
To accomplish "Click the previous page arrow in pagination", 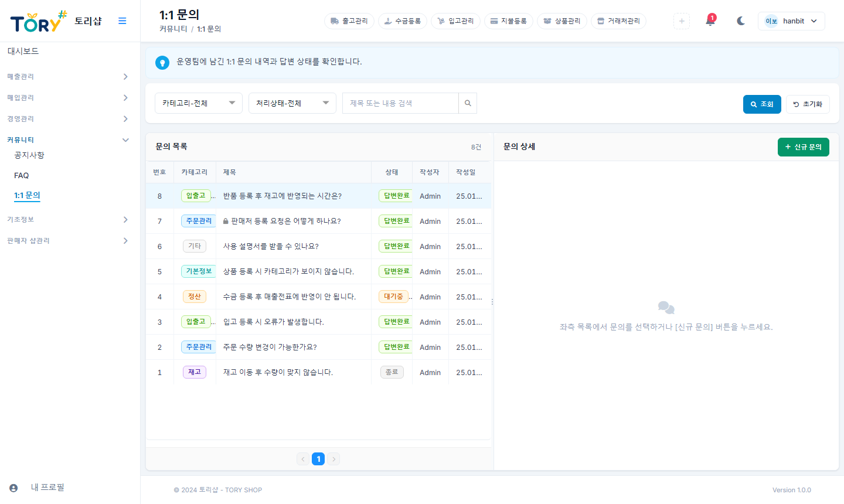I will pyautogui.click(x=303, y=459).
